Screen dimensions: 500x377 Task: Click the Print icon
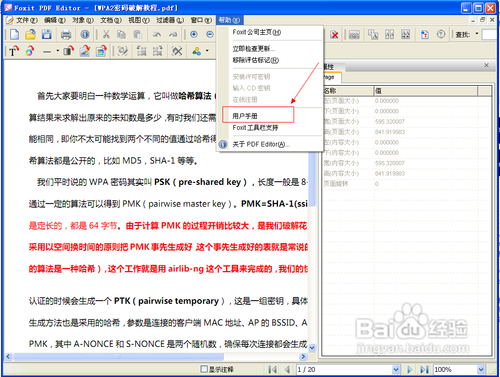click(x=66, y=34)
